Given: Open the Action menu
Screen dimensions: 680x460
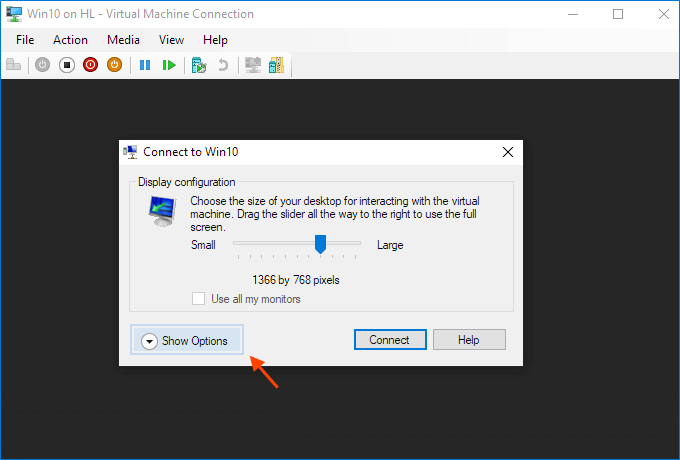Looking at the screenshot, I should [70, 40].
